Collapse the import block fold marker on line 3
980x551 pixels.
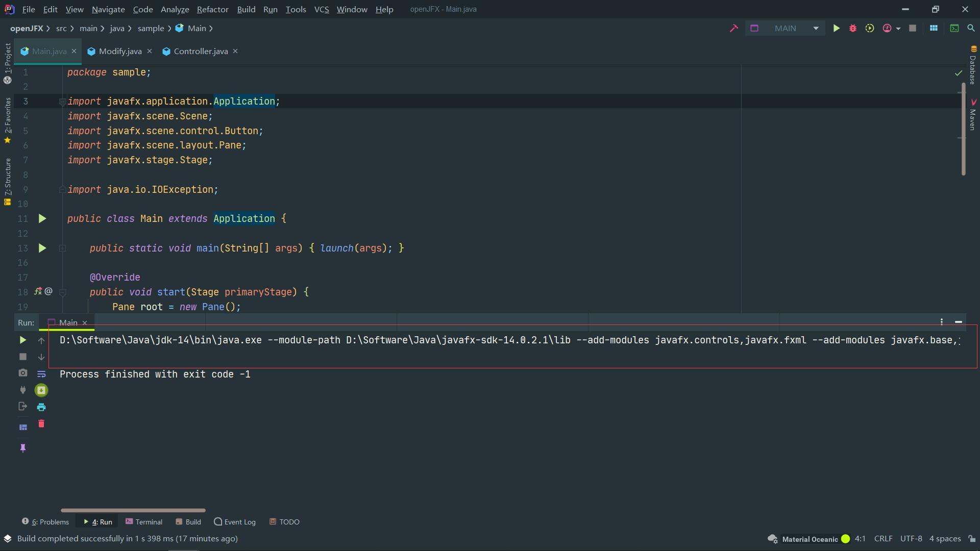pos(62,102)
